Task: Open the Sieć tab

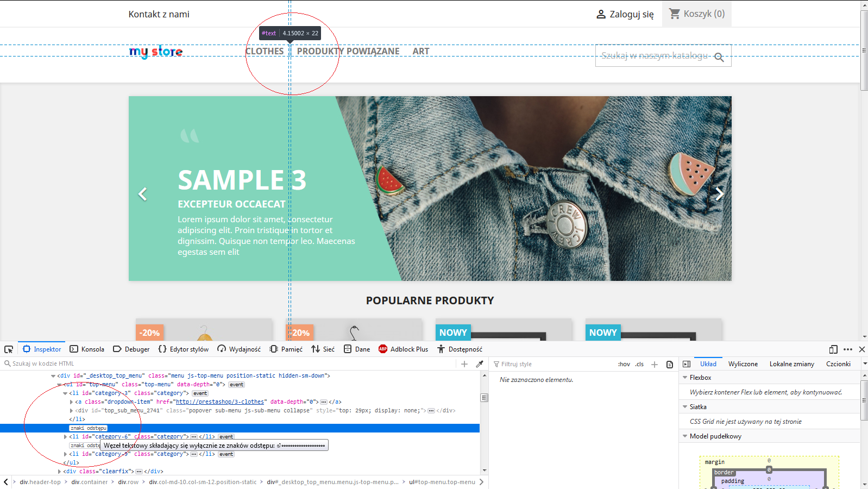Action: (x=323, y=349)
